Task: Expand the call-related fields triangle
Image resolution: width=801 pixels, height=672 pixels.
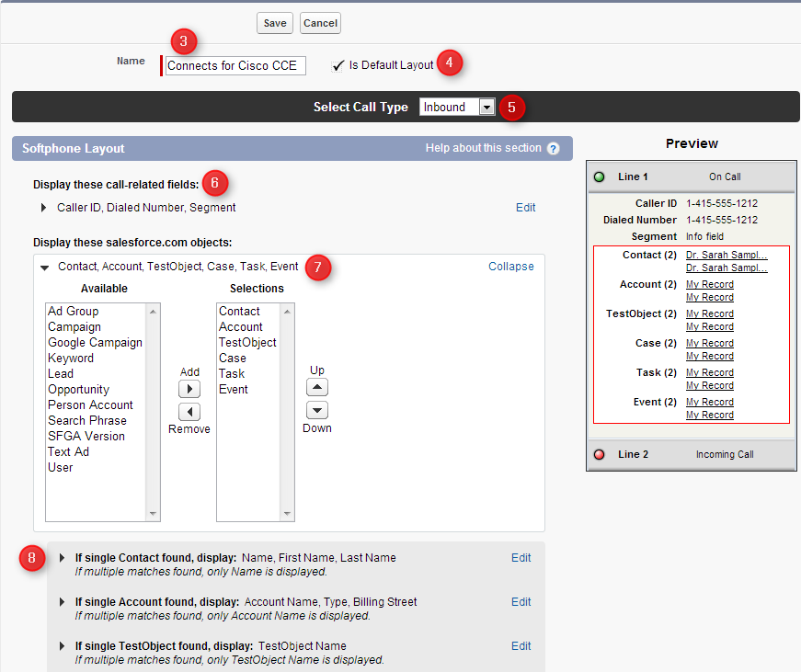Action: click(x=43, y=208)
